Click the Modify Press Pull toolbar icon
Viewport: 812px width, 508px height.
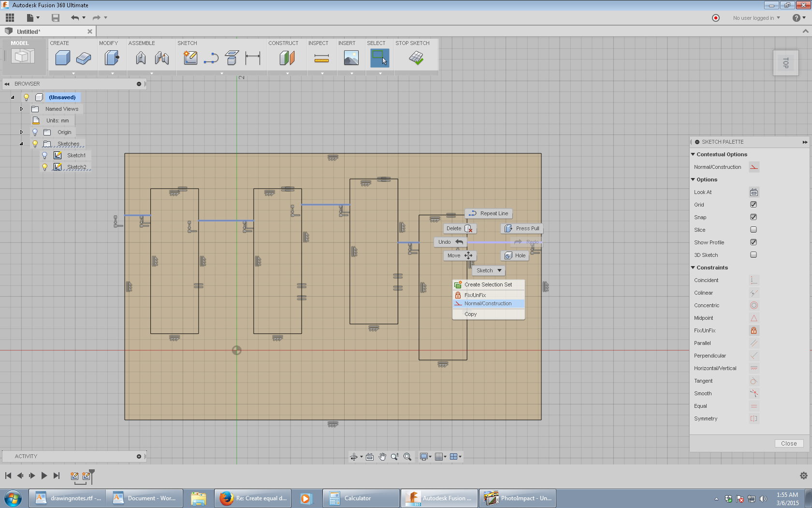[112, 59]
